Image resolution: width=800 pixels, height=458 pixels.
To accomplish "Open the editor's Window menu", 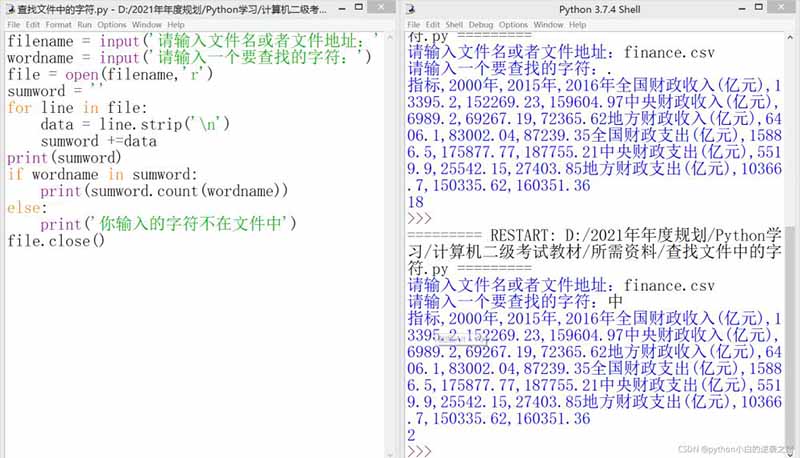I will point(146,24).
